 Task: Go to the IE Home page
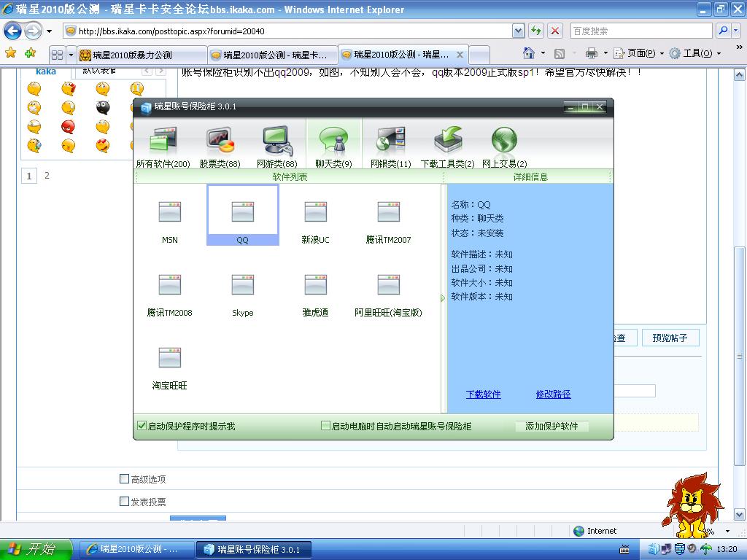528,53
